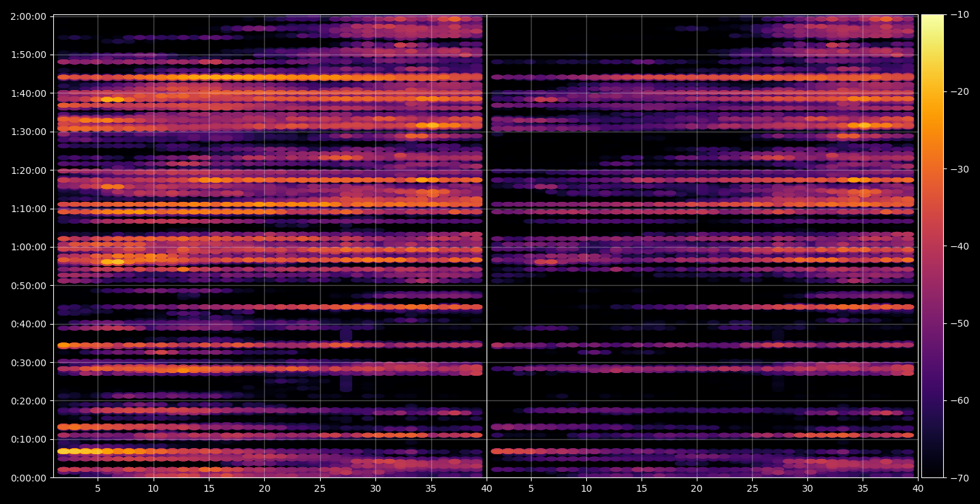Click the 0:50:00 y-axis tick label
The image size is (980, 504).
coord(29,286)
